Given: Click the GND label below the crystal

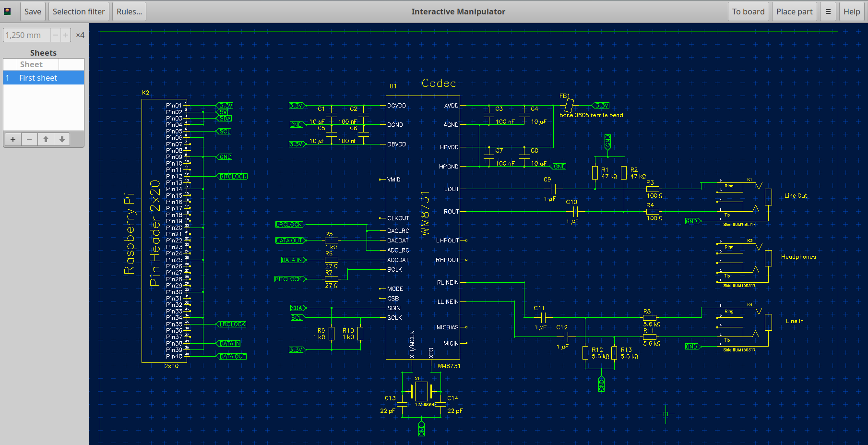Looking at the screenshot, I should [x=421, y=429].
